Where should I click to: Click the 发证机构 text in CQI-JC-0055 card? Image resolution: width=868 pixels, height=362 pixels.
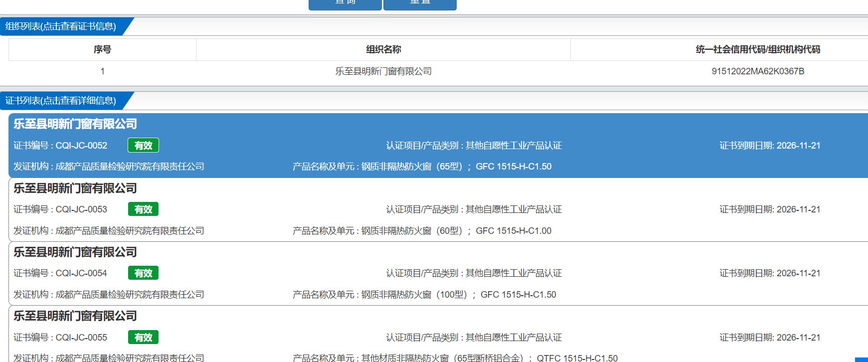pos(109,358)
